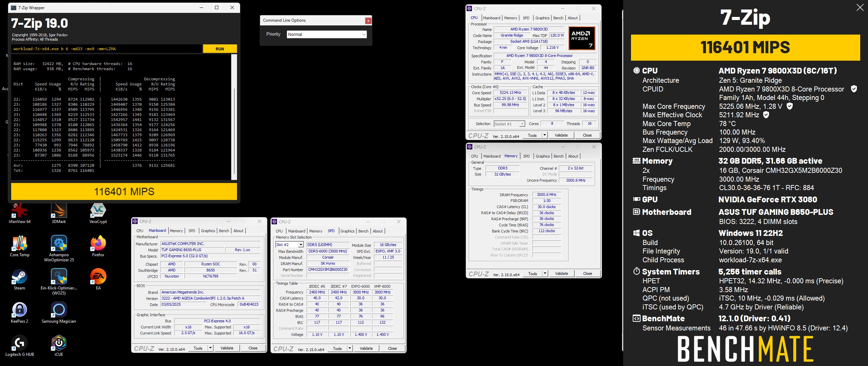The image size is (868, 366).
Task: Open Core Temp desktop icon
Action: (20, 246)
